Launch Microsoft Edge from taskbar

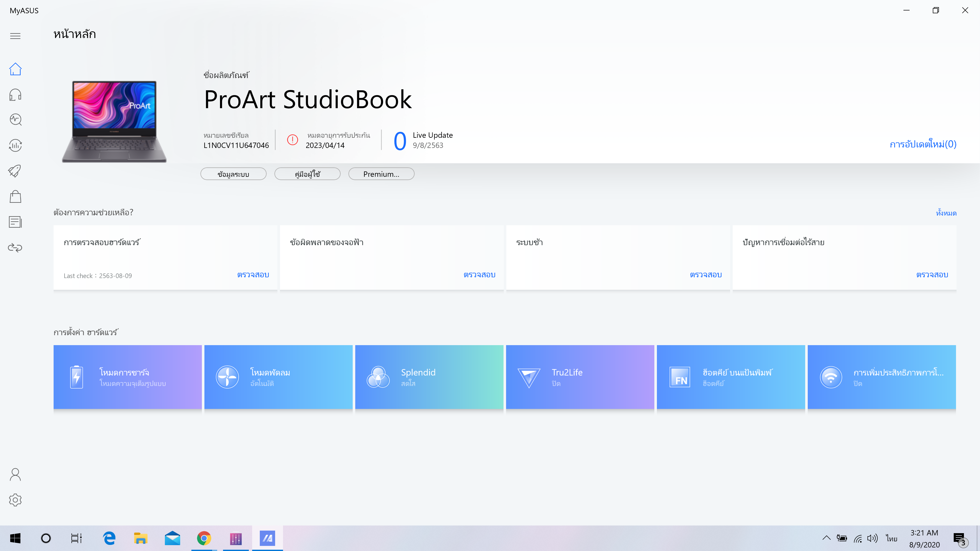click(109, 538)
